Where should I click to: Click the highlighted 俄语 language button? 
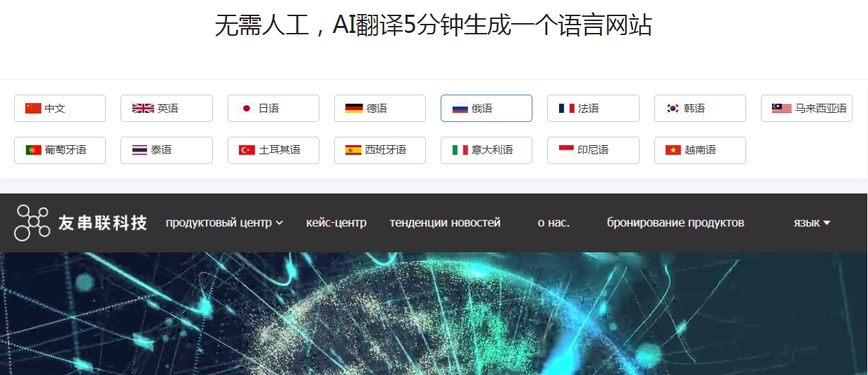pos(486,109)
